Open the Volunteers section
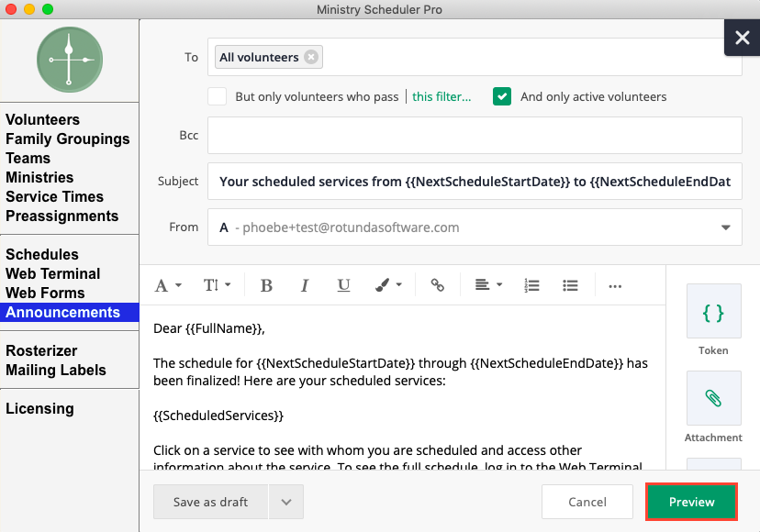This screenshot has width=760, height=532. [x=42, y=119]
